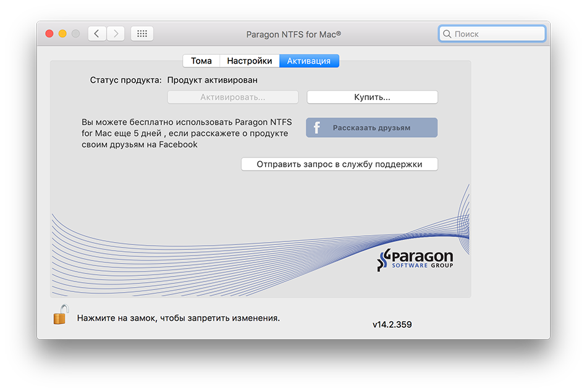Click the forward navigation arrow
This screenshot has width=587, height=392.
(x=116, y=34)
